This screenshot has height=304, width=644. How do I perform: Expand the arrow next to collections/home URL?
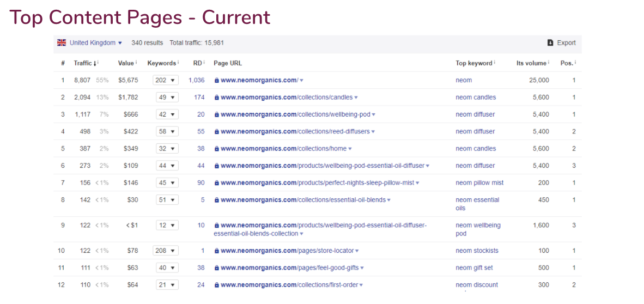[350, 149]
